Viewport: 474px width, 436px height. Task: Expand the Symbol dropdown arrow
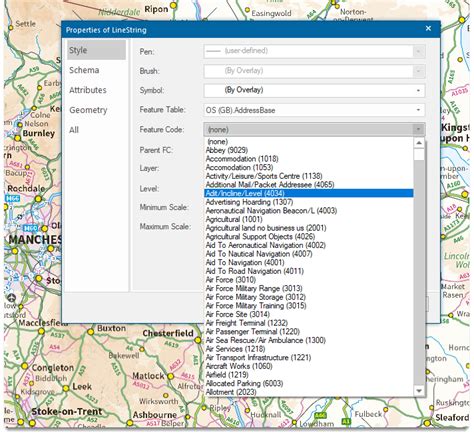(x=418, y=91)
